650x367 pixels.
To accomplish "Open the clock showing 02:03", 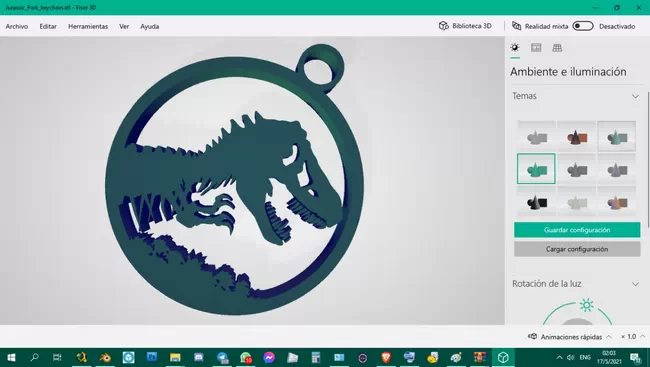I will (x=609, y=357).
